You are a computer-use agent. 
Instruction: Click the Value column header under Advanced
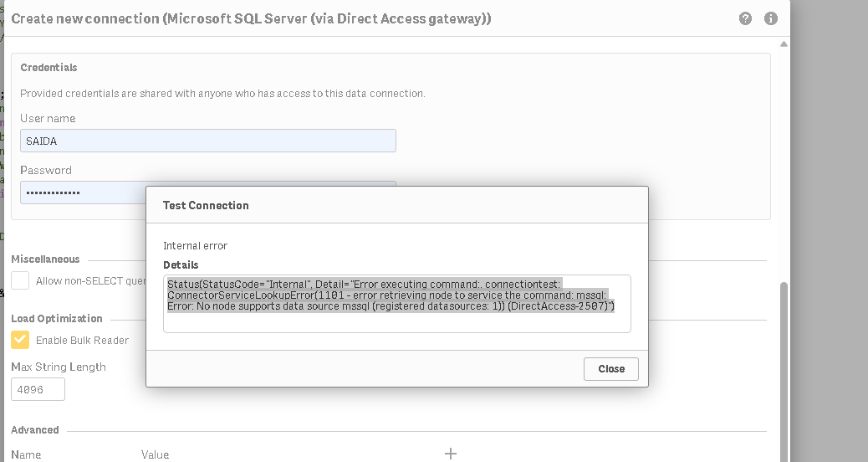coord(155,454)
